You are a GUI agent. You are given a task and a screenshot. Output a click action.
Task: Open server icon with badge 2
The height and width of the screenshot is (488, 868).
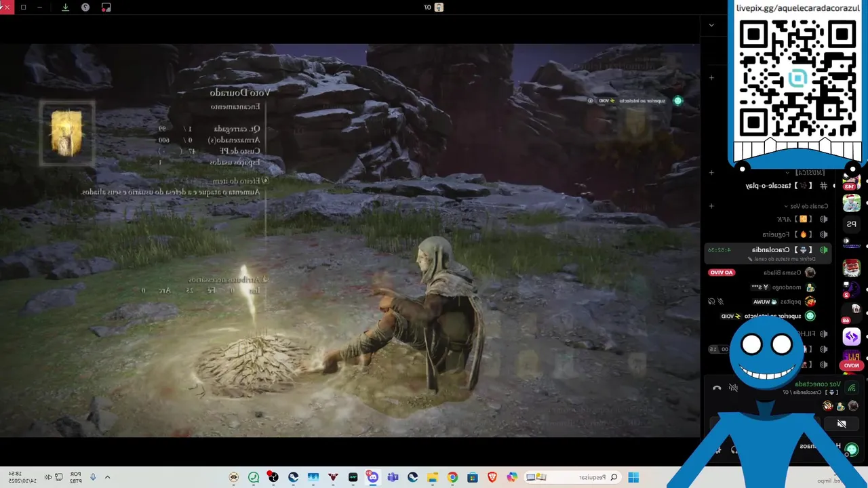852,289
